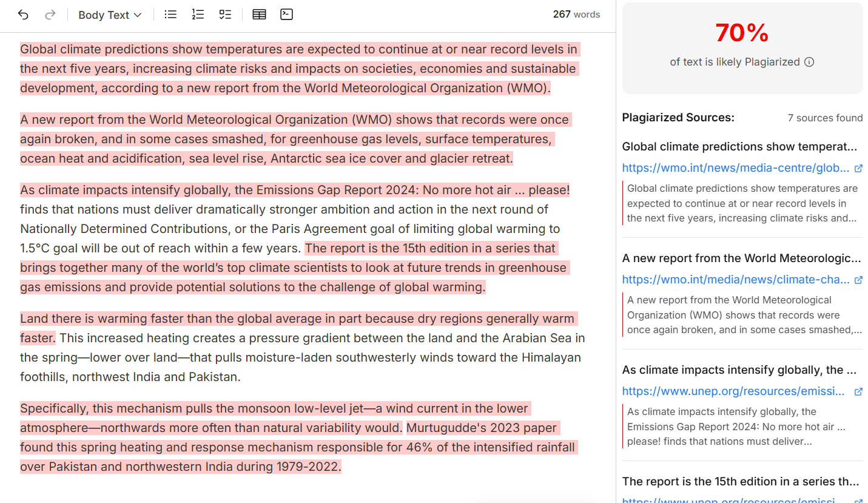Click external link icon for first WMO source
This screenshot has width=868, height=503.
tap(858, 169)
